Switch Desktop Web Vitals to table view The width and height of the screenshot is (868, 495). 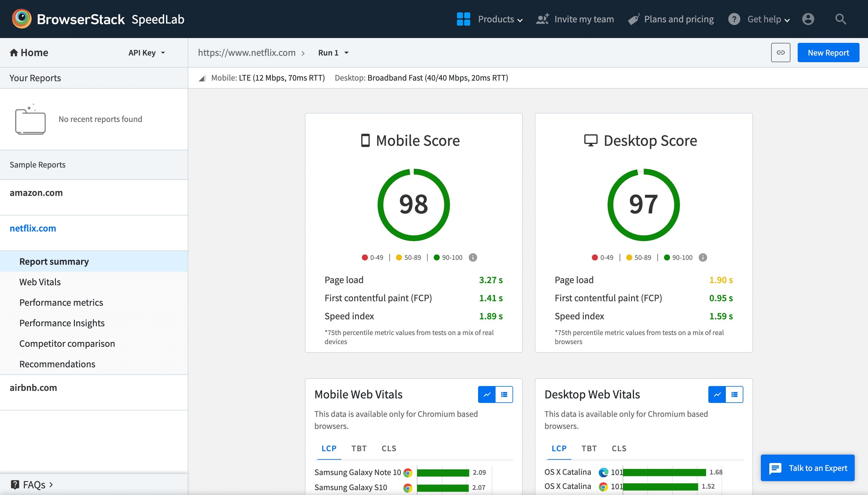pyautogui.click(x=734, y=394)
